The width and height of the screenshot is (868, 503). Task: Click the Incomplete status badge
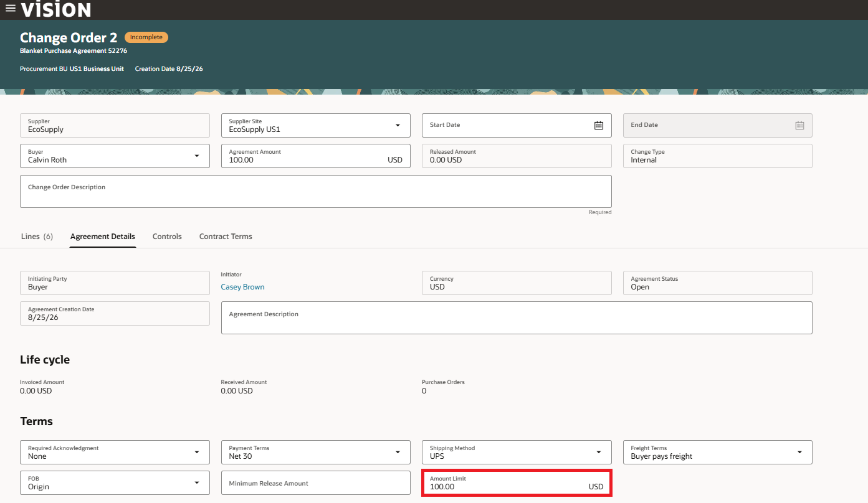[146, 37]
